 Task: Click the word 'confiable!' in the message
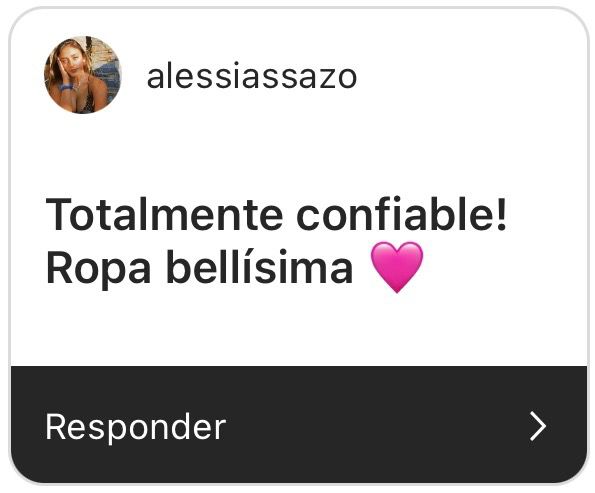click(x=401, y=215)
